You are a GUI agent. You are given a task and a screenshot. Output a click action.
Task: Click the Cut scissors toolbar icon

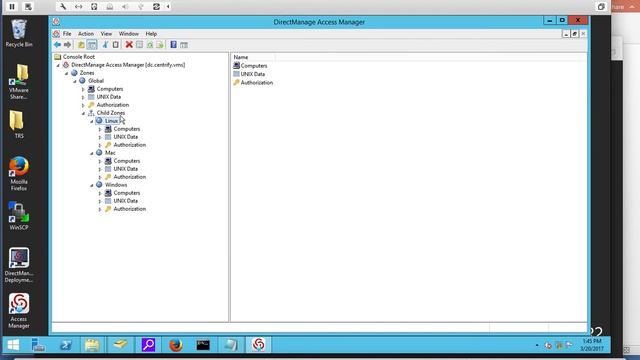pyautogui.click(x=105, y=45)
